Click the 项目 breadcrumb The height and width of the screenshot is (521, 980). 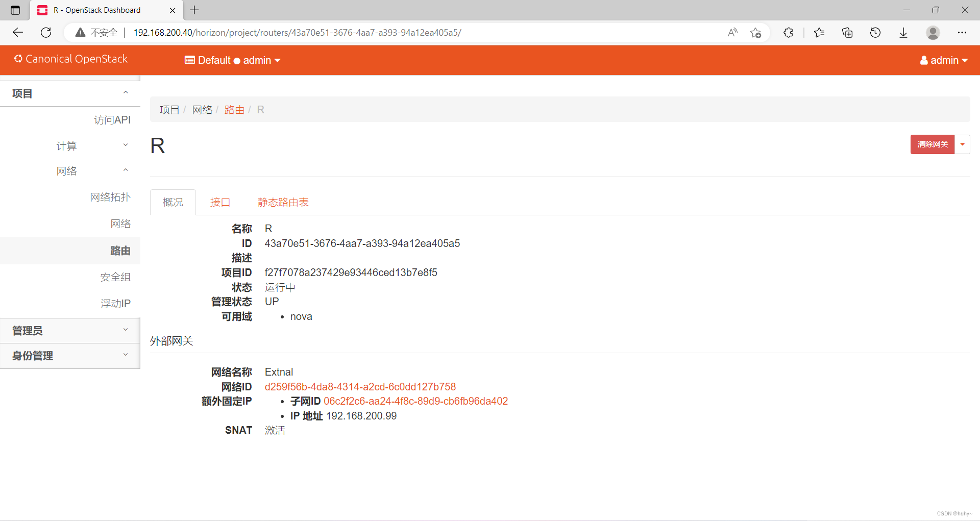(x=169, y=110)
